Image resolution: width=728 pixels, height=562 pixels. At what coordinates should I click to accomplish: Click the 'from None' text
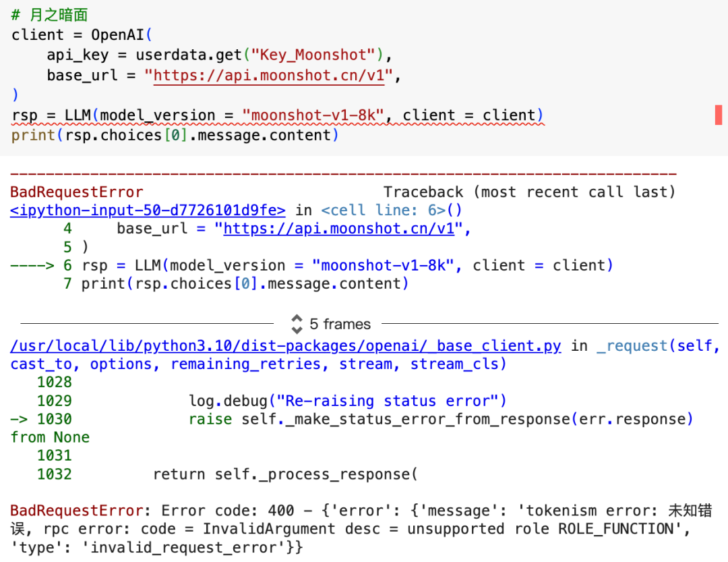(50, 437)
